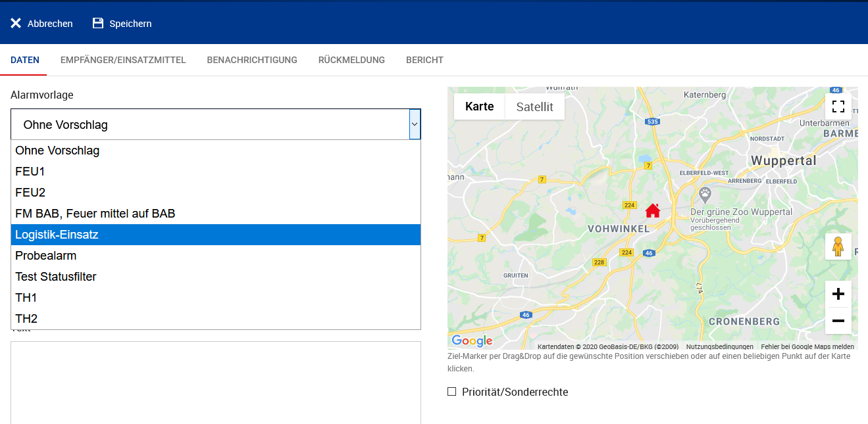Click the Abbrechen X icon
The height and width of the screenshot is (424, 868).
(x=16, y=23)
